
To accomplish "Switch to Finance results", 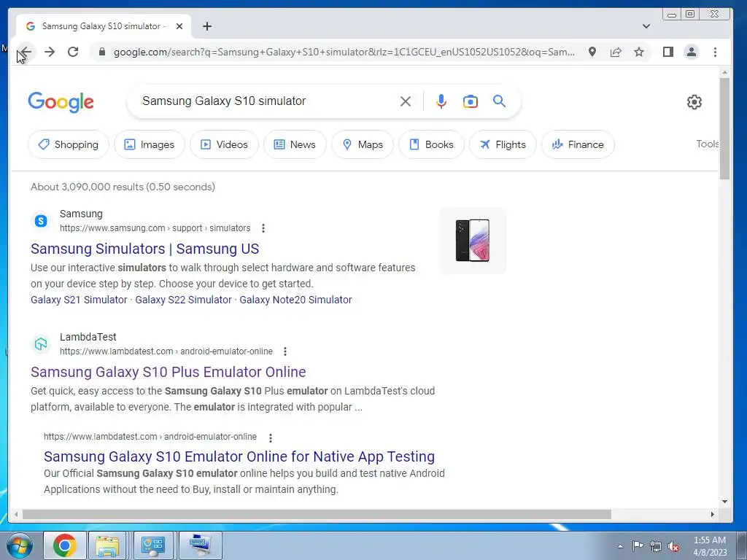I will point(578,144).
